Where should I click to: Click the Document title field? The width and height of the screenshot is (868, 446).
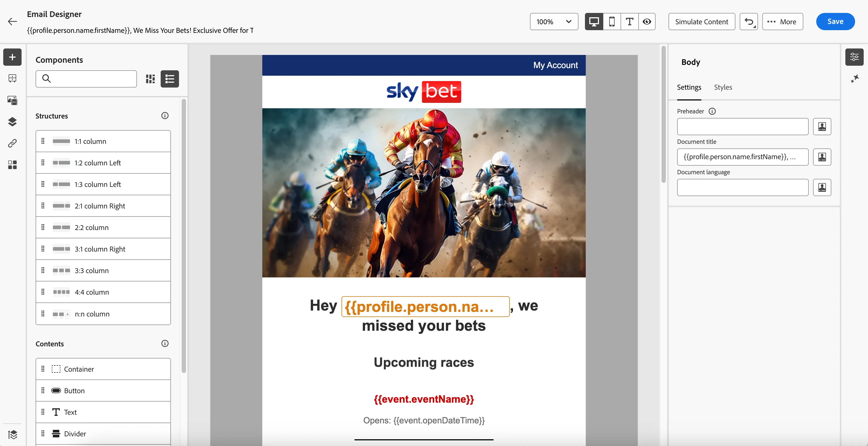(743, 157)
